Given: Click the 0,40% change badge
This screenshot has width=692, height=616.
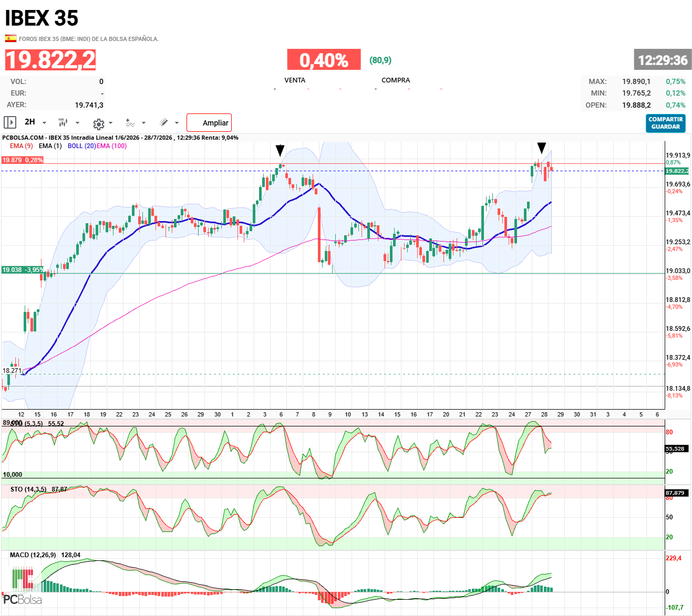Looking at the screenshot, I should coord(324,59).
